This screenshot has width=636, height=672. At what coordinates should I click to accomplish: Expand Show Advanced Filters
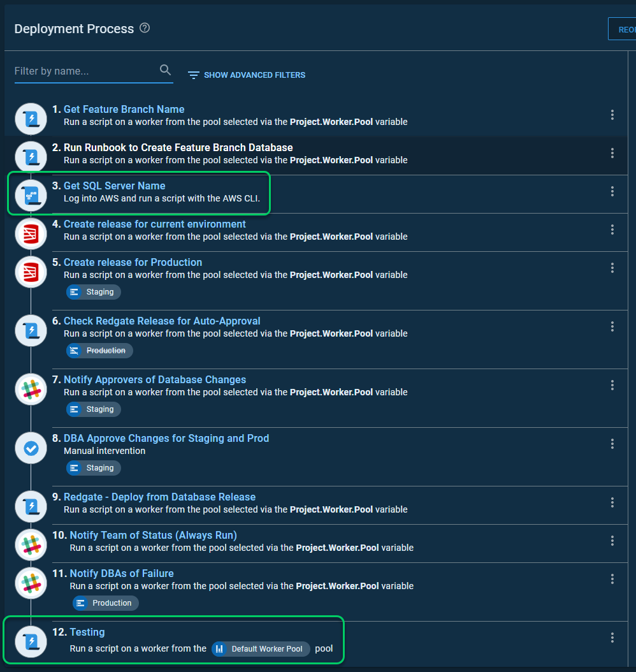click(x=247, y=75)
